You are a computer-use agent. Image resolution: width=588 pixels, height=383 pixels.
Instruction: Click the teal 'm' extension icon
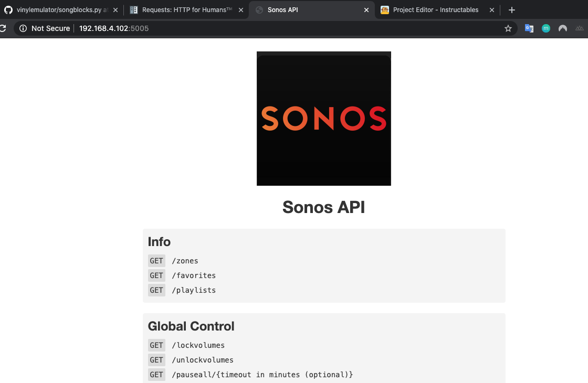pos(545,28)
